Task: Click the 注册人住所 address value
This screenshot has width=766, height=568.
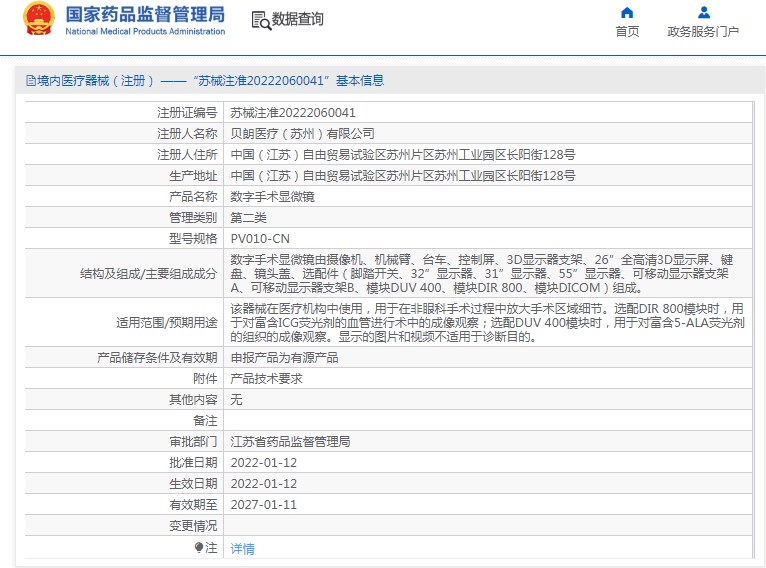Action: coord(403,155)
